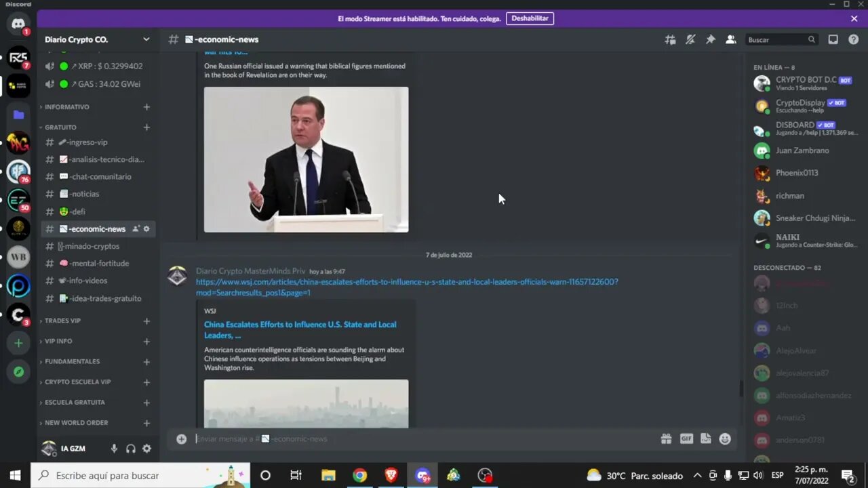The image size is (868, 488).
Task: Open the idea-trades-gratuito channel
Action: (98, 298)
